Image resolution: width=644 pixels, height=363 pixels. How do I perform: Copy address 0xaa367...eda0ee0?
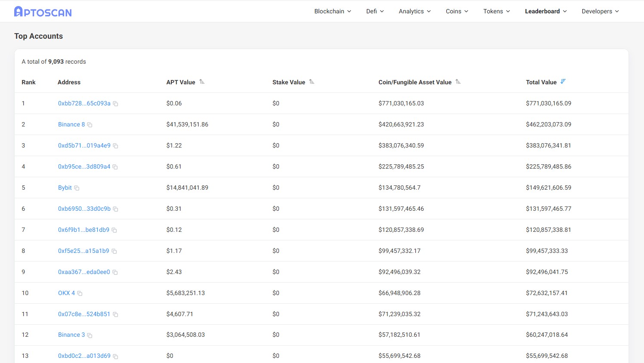(x=115, y=272)
